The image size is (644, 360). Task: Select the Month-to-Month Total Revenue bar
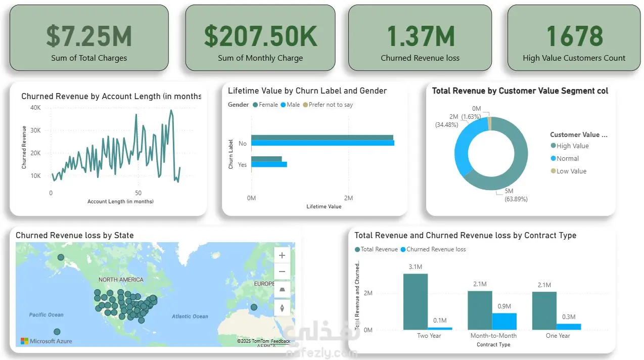tap(480, 310)
